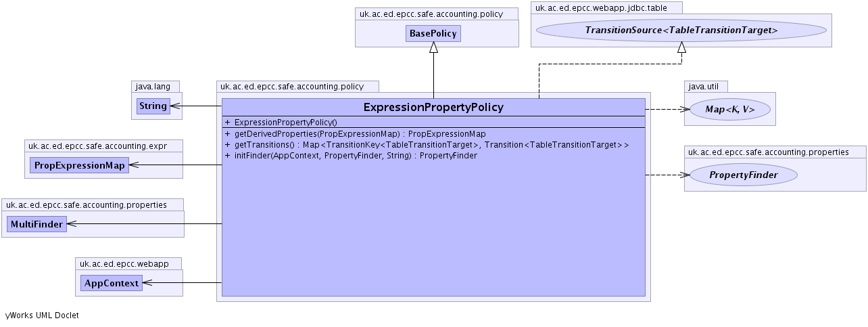This screenshot has width=868, height=327.
Task: Select the TransitionSource<TableTransitionTarget> interface ellipse
Action: [681, 30]
